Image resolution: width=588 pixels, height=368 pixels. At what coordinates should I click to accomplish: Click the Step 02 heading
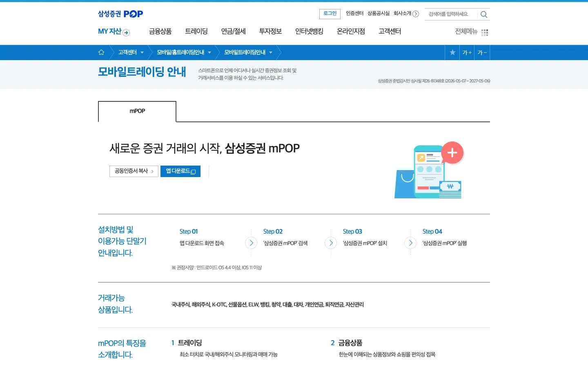point(273,231)
